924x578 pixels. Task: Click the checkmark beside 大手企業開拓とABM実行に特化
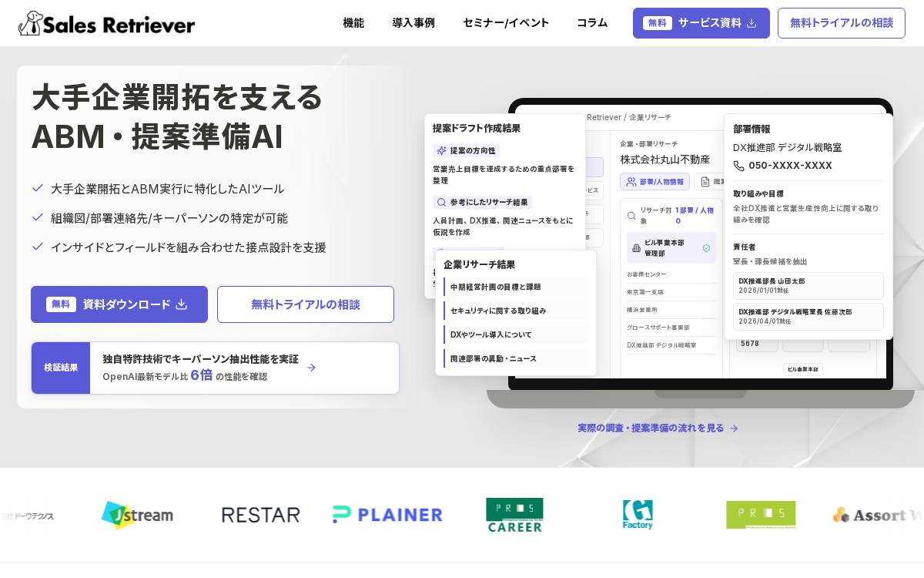point(37,188)
